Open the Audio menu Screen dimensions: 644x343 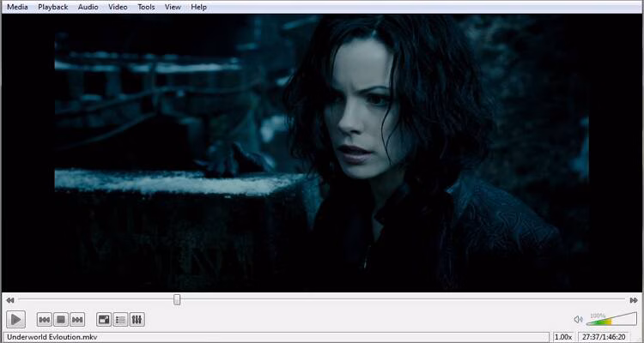[88, 7]
